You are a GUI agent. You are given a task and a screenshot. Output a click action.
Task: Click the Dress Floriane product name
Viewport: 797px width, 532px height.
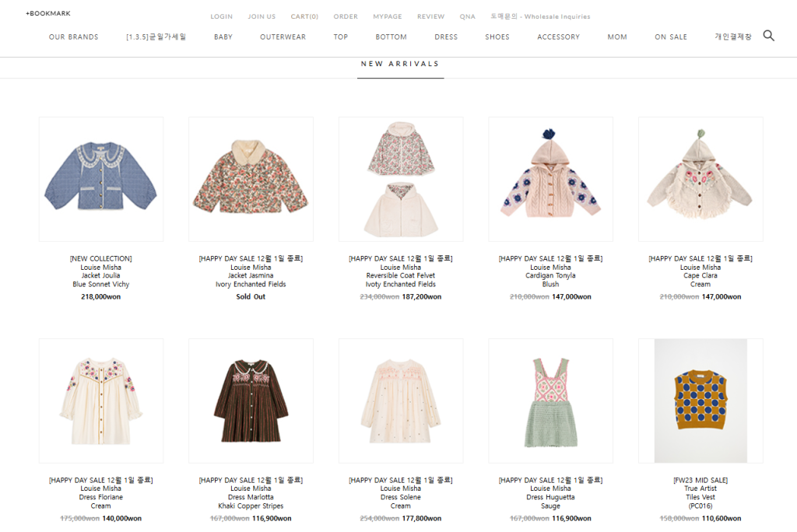(x=100, y=497)
